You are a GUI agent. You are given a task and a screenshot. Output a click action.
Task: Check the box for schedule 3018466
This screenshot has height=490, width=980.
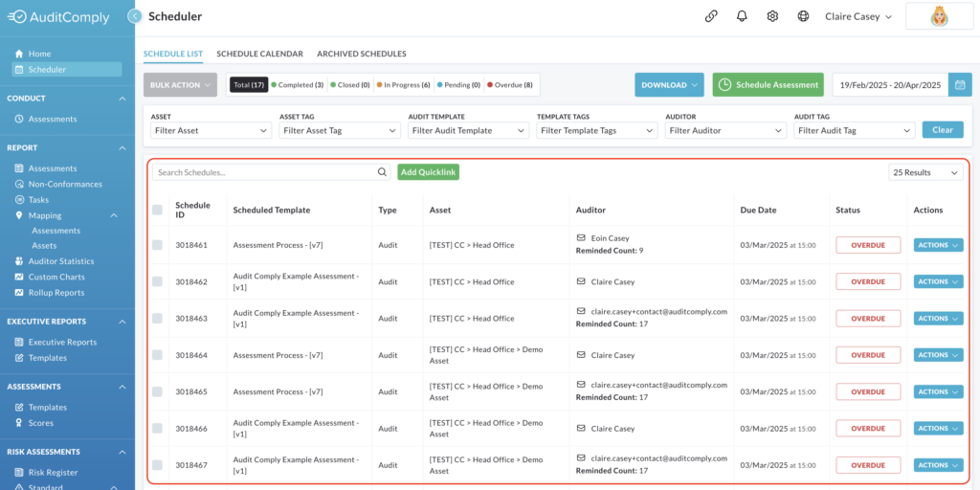click(x=157, y=429)
